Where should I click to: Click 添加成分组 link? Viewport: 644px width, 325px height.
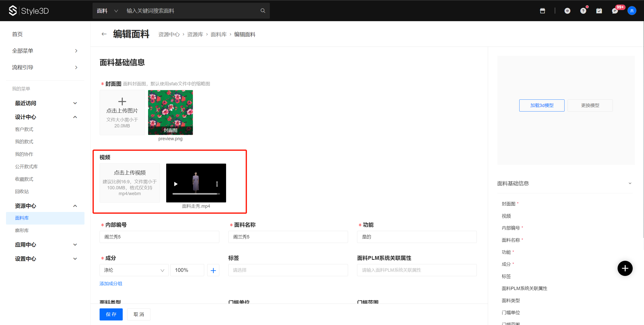click(111, 284)
